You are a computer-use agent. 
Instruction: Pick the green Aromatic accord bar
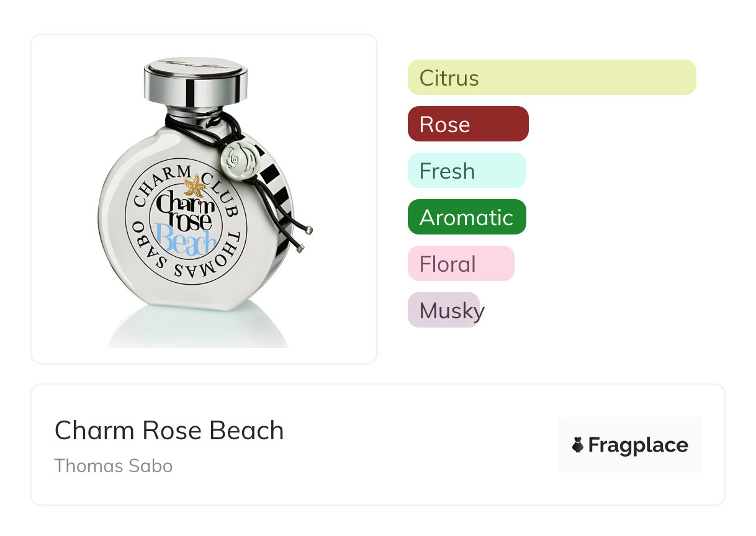click(x=466, y=217)
